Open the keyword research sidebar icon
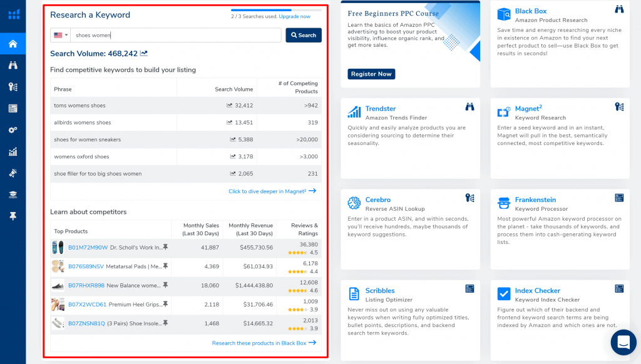641x364 pixels. coord(13,86)
